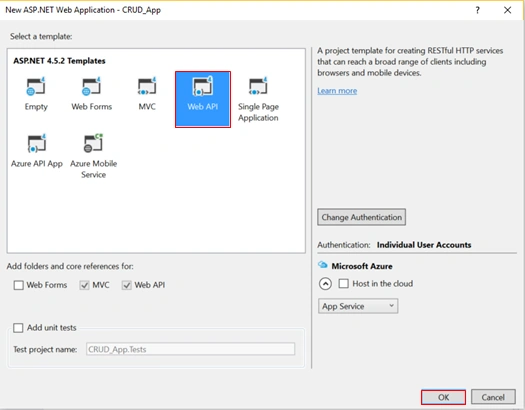Click the Add folders and core references label

70,266
